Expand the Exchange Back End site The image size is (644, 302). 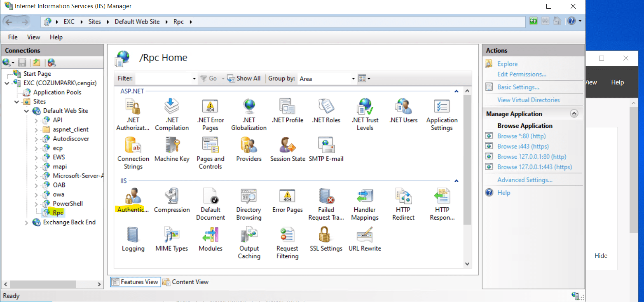[x=26, y=222]
